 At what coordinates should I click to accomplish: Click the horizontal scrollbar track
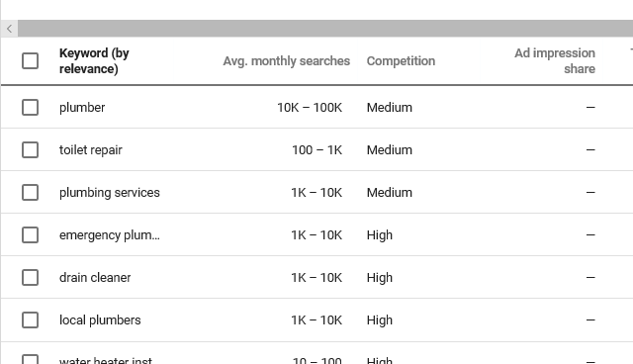click(325, 29)
